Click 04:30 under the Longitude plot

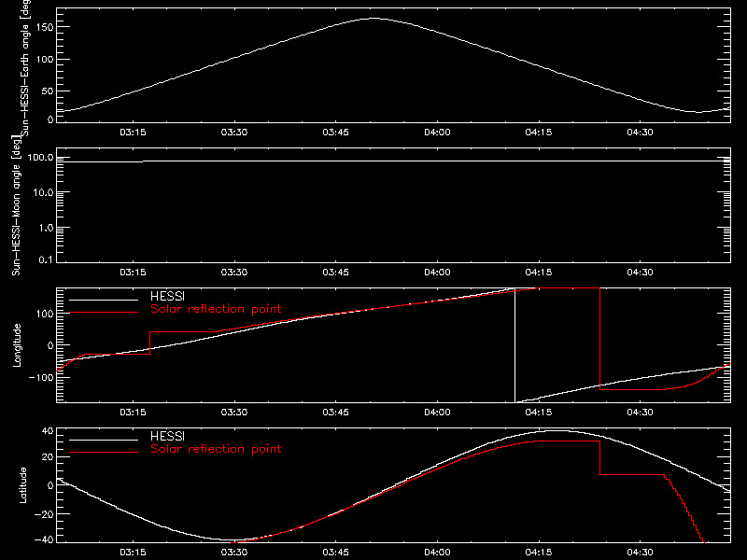pos(640,413)
